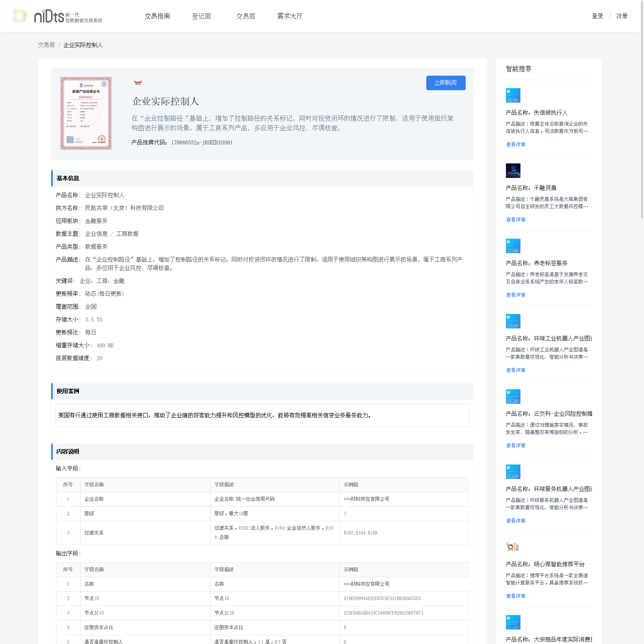This screenshot has width=644, height=644.
Task: Navigate to 交易层 via breadcrumb
Action: click(46, 45)
